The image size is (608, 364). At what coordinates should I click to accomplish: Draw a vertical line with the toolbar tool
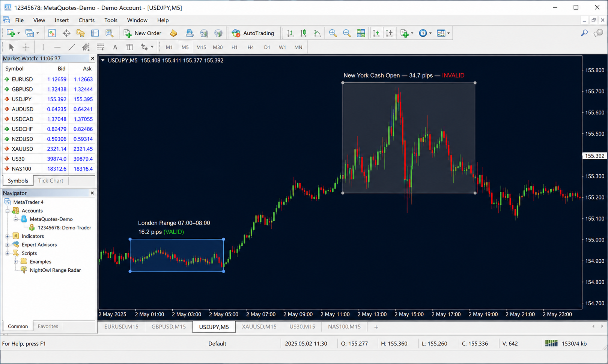[x=43, y=47]
